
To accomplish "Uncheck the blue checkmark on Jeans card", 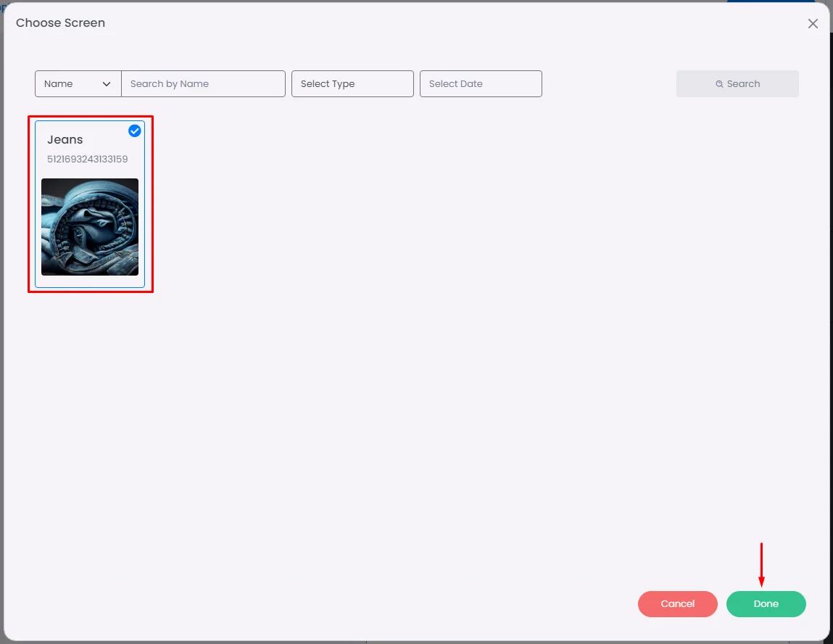I will (x=134, y=131).
